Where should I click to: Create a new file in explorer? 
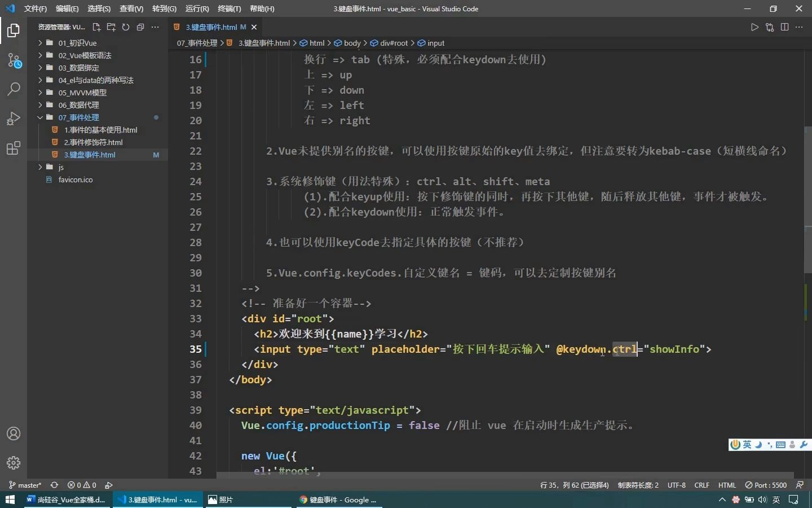click(96, 27)
